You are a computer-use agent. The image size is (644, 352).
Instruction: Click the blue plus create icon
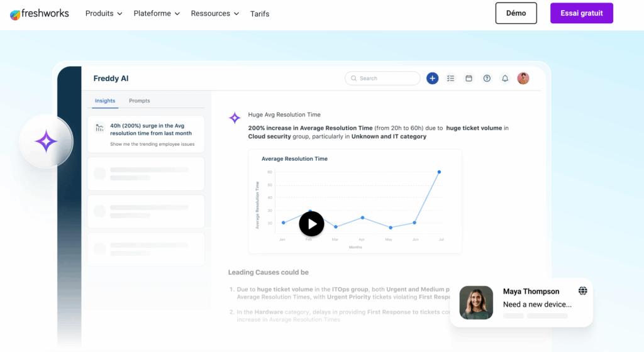(x=432, y=79)
